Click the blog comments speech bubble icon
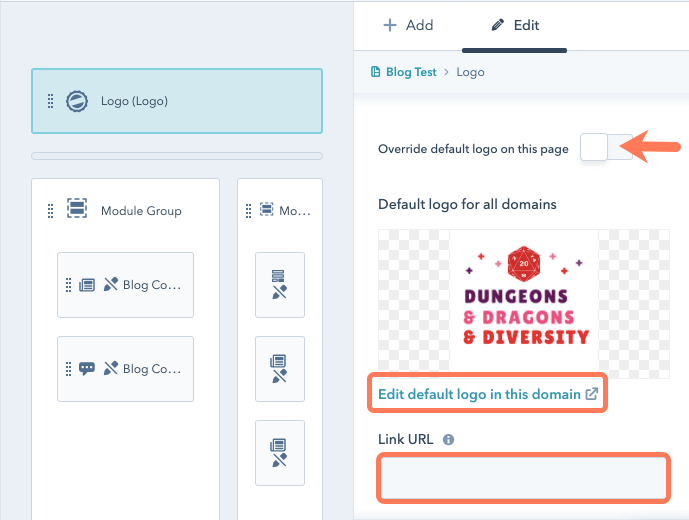The width and height of the screenshot is (689, 520). 87,368
